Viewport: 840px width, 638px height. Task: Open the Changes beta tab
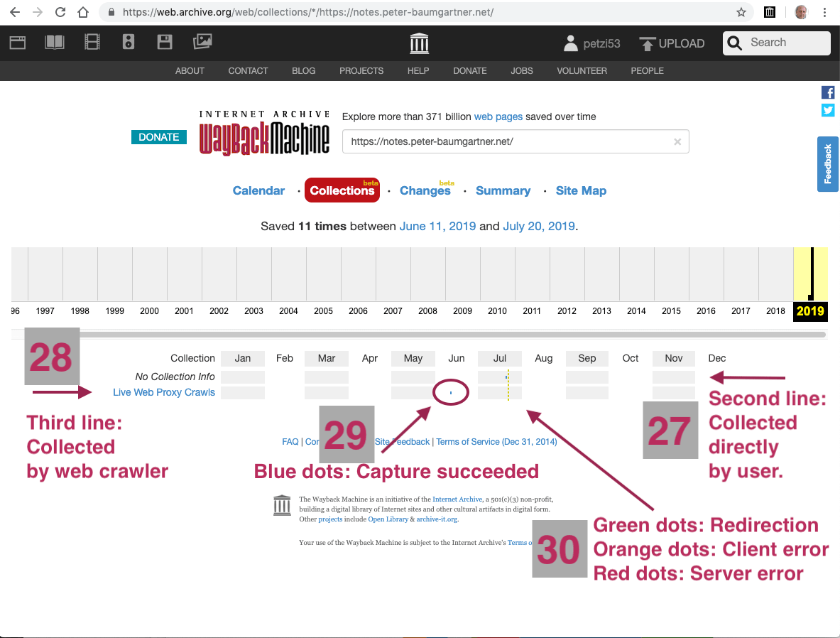(x=425, y=190)
